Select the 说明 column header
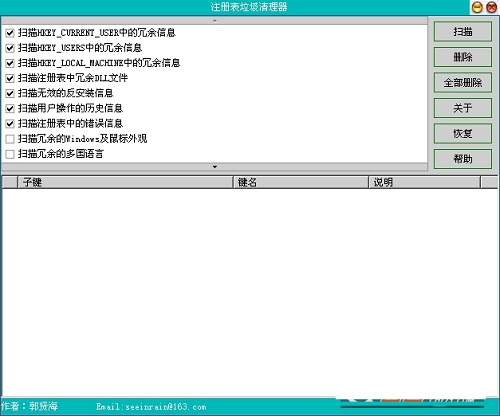The image size is (500, 416). (425, 182)
